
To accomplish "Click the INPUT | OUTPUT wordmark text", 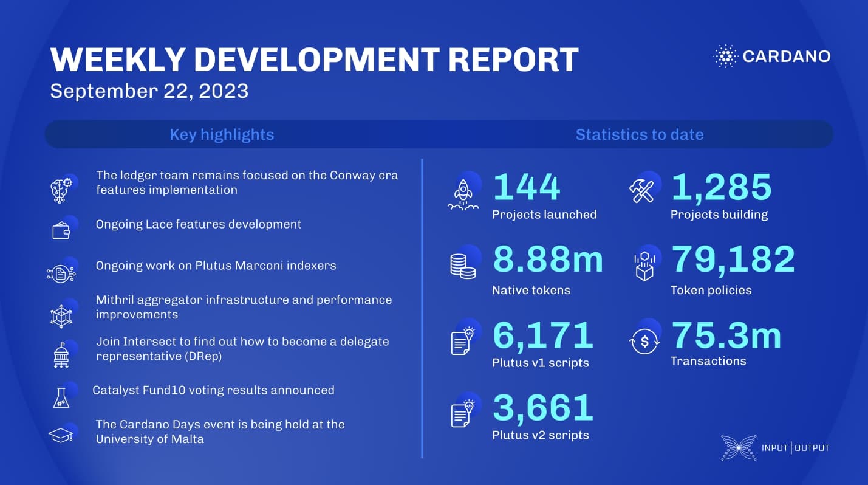I will 796,449.
